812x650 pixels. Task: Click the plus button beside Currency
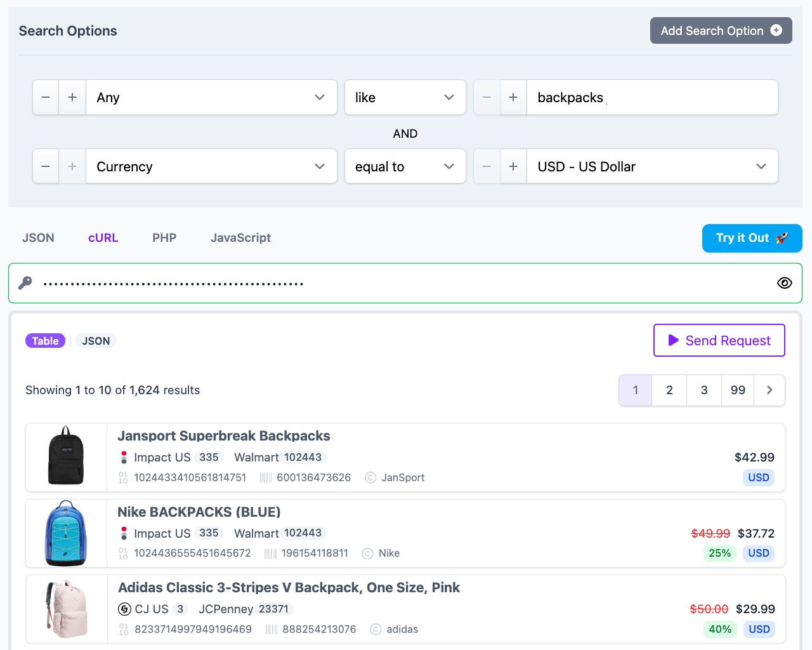(x=72, y=166)
